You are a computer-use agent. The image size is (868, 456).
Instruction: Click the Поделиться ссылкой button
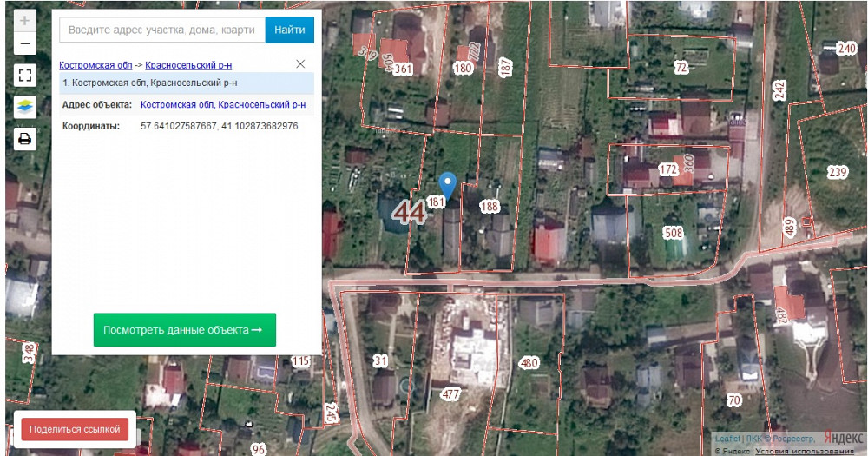[x=75, y=429]
